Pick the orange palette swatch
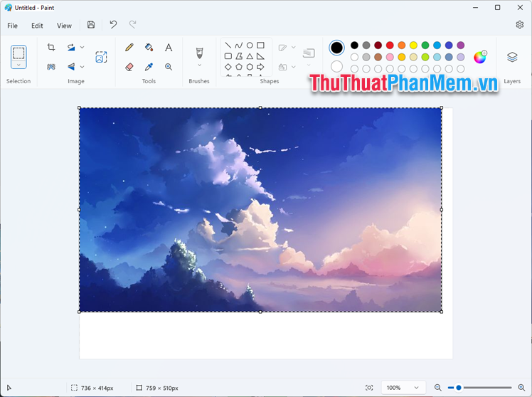 point(402,45)
